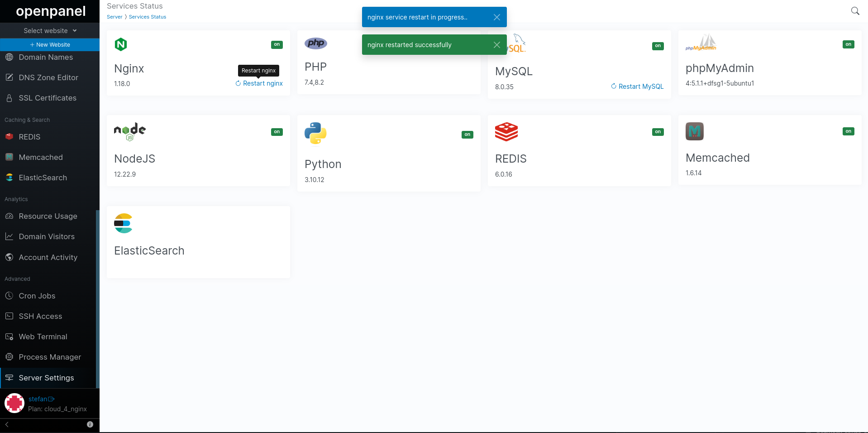
Task: Click the Python logo icon
Action: 315,134
